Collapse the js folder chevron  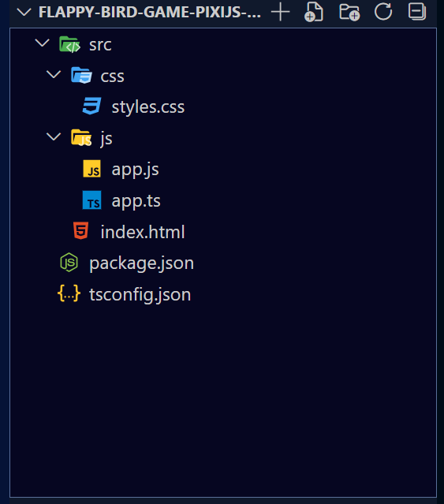pos(54,136)
